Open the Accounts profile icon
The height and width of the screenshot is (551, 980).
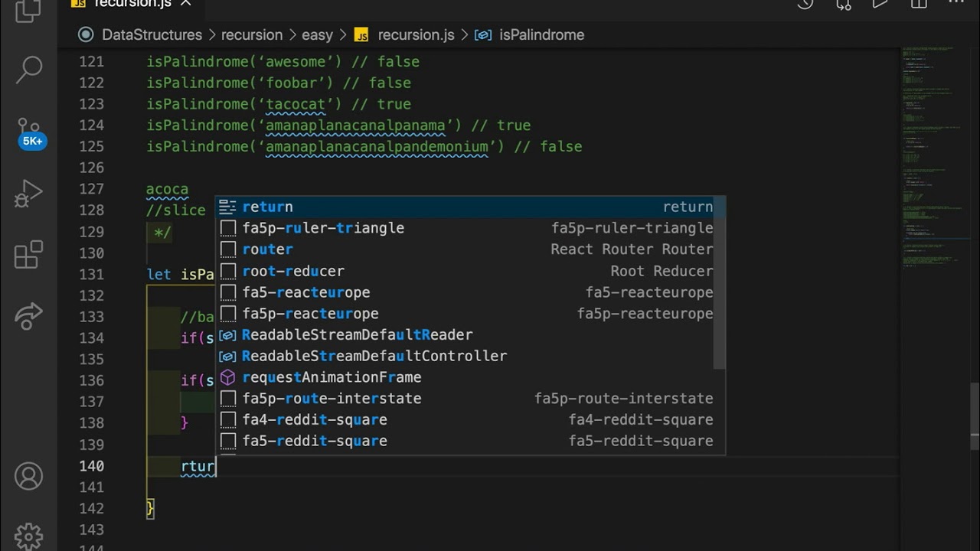coord(28,476)
